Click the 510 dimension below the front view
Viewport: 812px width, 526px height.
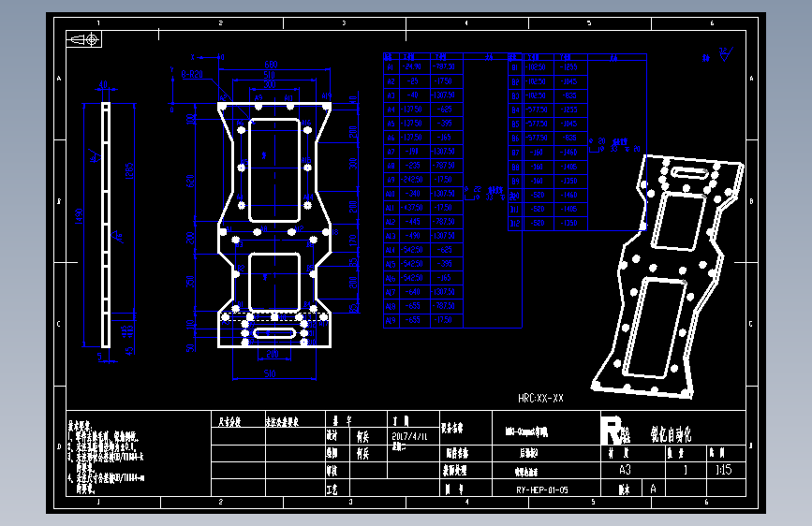click(271, 373)
